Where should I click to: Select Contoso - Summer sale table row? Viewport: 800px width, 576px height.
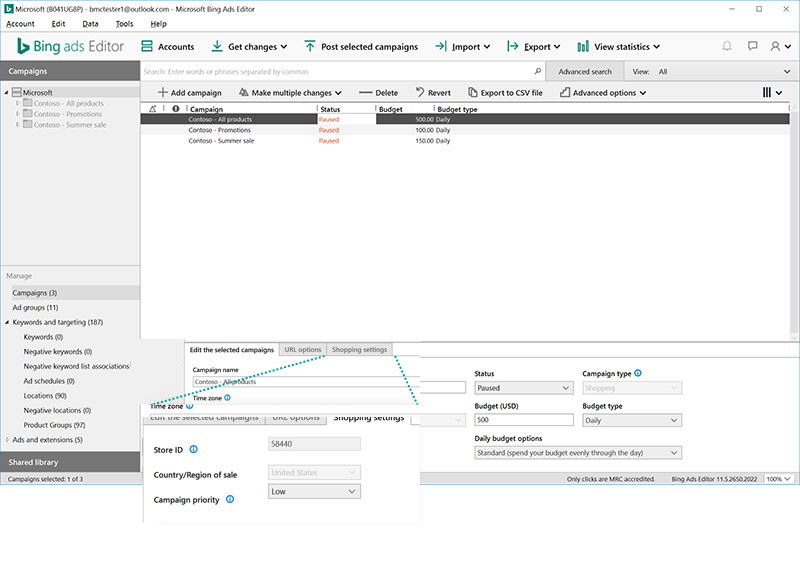[465, 141]
